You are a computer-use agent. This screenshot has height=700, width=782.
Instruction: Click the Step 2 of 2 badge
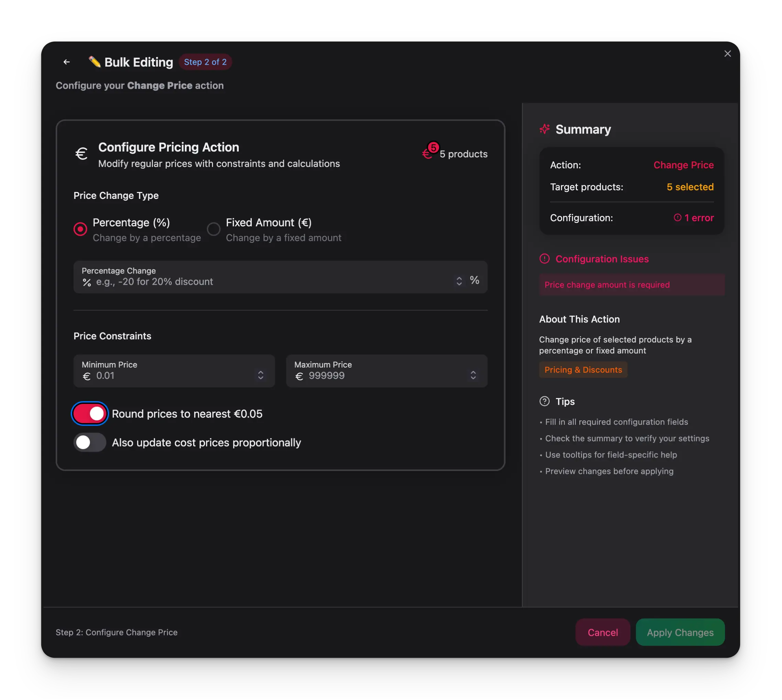point(205,62)
